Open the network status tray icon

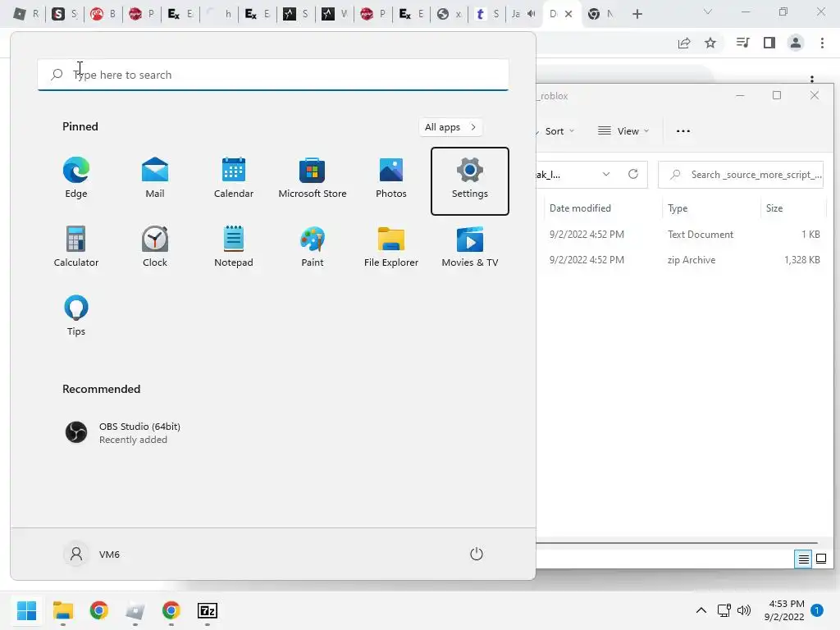tap(724, 610)
